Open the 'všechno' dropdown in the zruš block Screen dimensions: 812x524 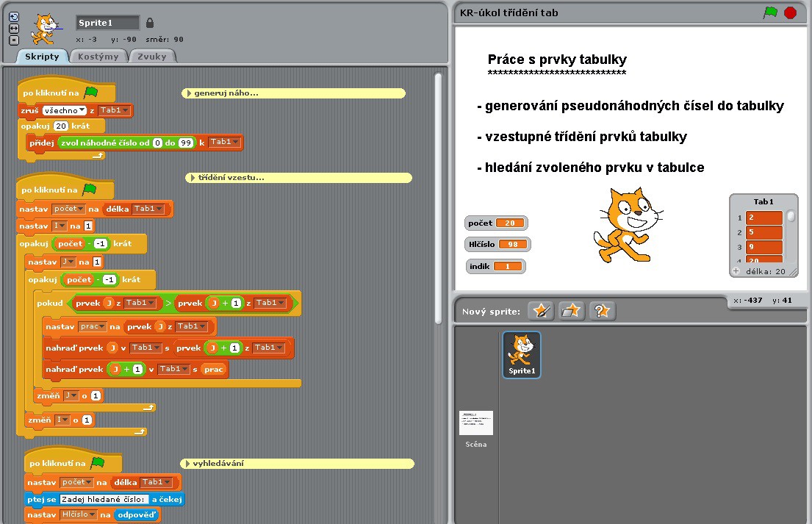pos(64,110)
